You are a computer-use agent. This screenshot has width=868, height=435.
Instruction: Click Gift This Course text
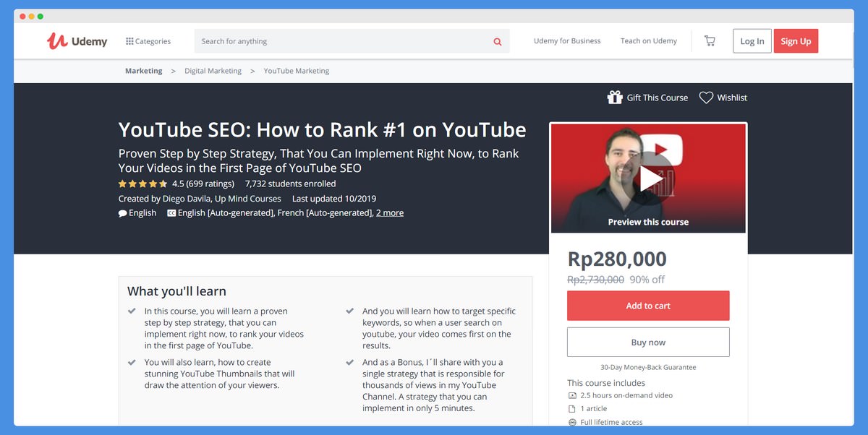[658, 98]
